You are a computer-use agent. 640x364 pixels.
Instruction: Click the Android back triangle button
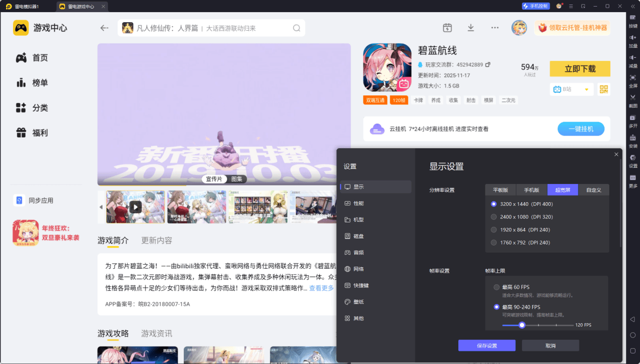(632, 320)
